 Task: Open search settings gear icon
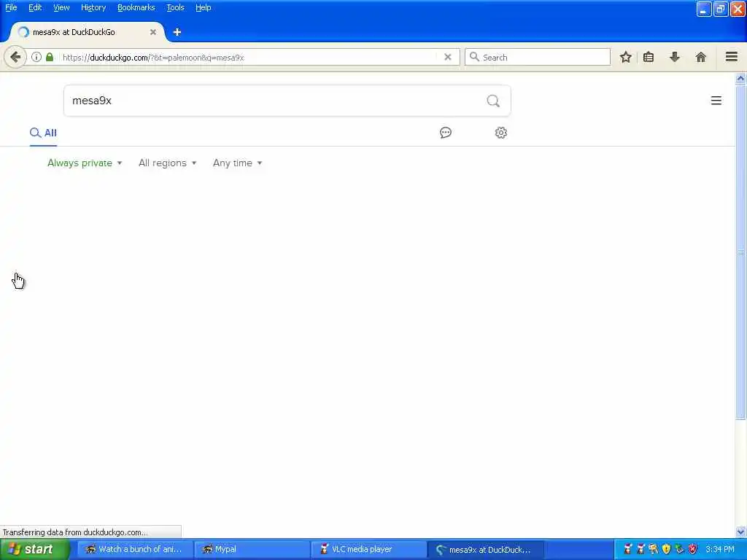(500, 133)
